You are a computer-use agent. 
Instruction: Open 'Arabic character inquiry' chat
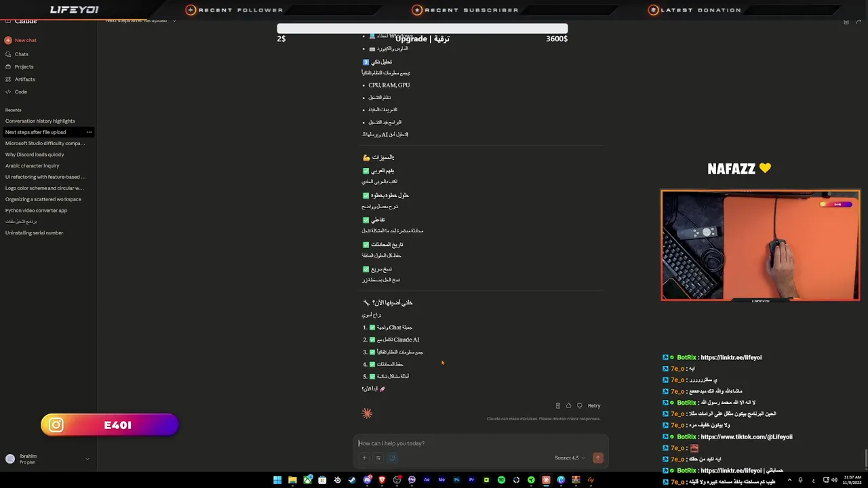32,165
